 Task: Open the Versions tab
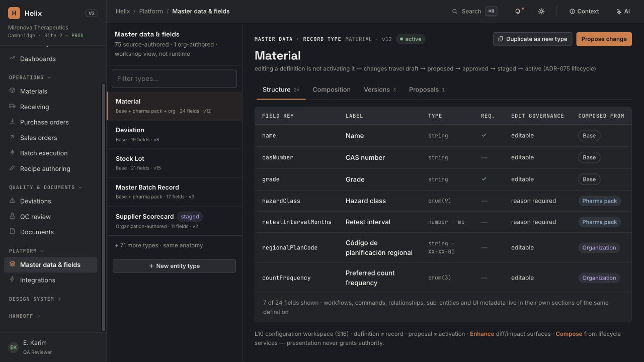(380, 89)
